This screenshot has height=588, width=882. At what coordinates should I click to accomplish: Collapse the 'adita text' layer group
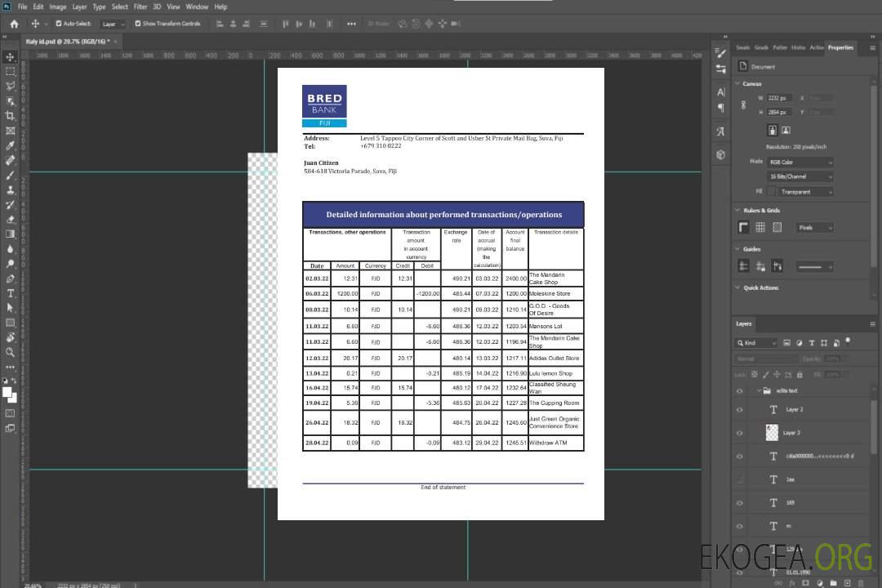(759, 391)
